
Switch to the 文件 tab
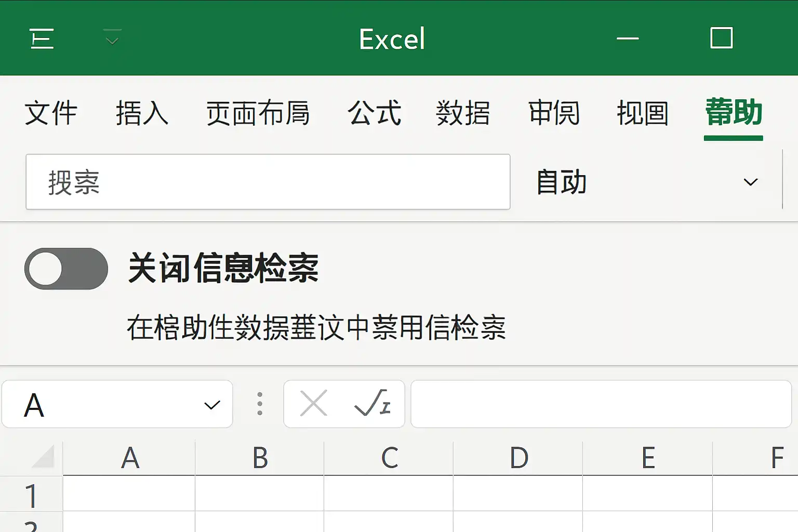click(x=51, y=114)
